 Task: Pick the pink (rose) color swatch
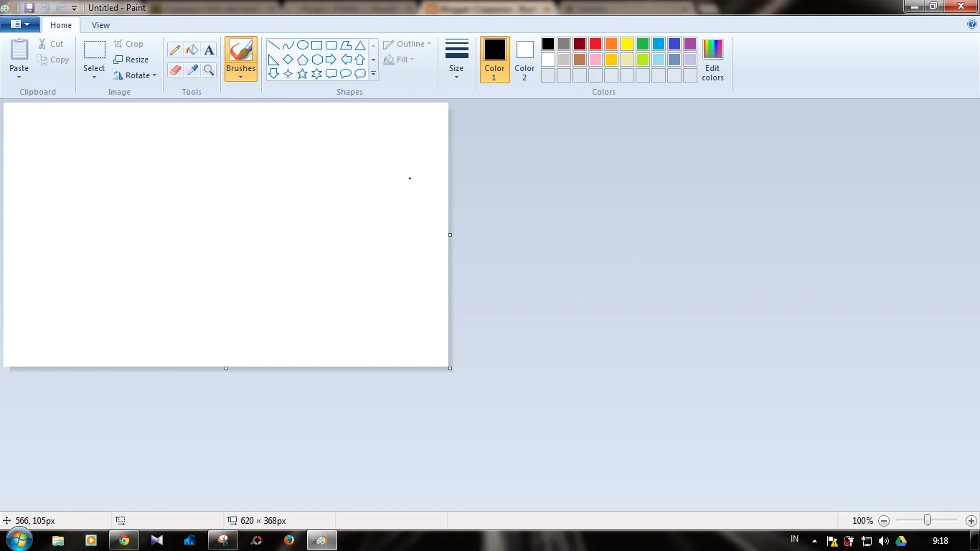(595, 60)
